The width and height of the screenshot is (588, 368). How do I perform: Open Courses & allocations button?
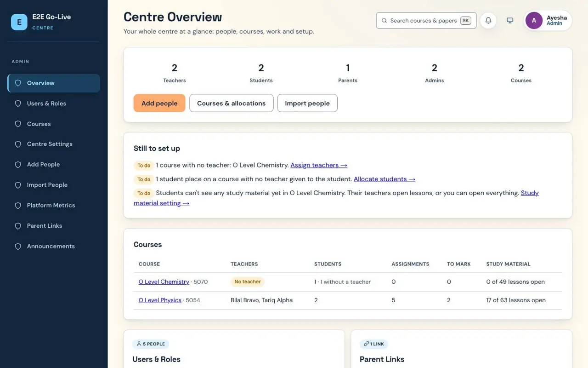[x=232, y=103]
